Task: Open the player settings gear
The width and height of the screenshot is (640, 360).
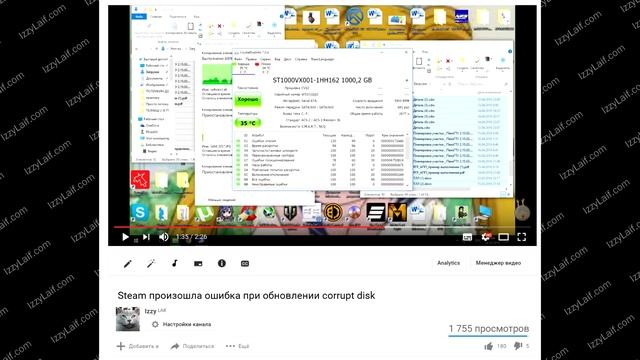Action: pyautogui.click(x=486, y=237)
